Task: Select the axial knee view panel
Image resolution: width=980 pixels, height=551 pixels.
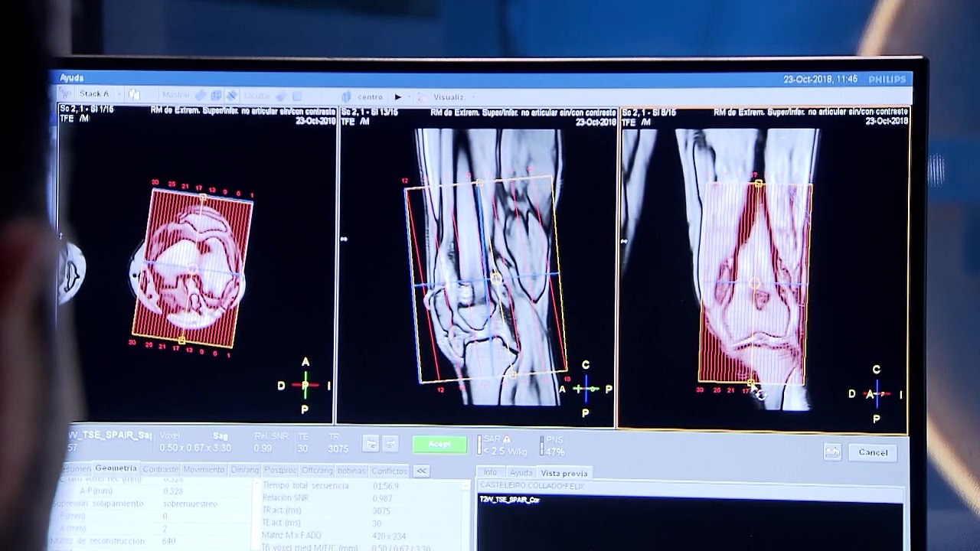Action: [197, 264]
